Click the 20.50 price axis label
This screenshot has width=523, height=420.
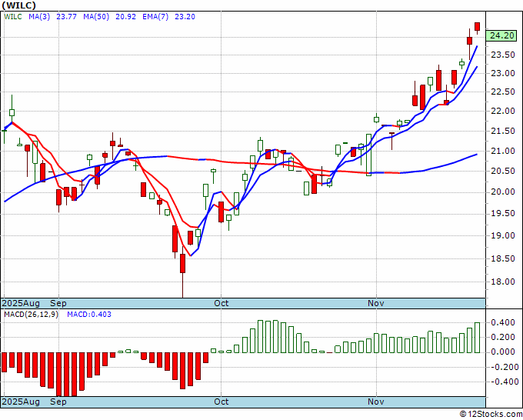coord(503,171)
